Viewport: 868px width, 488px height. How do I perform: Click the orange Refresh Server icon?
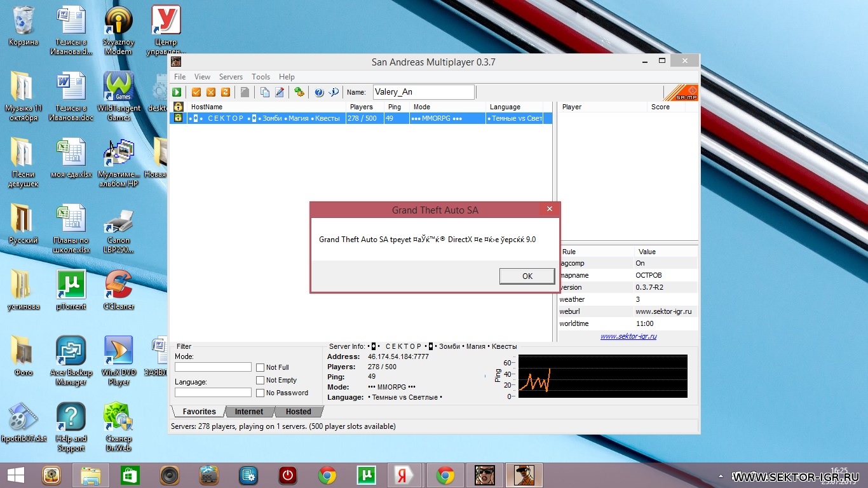(x=225, y=92)
